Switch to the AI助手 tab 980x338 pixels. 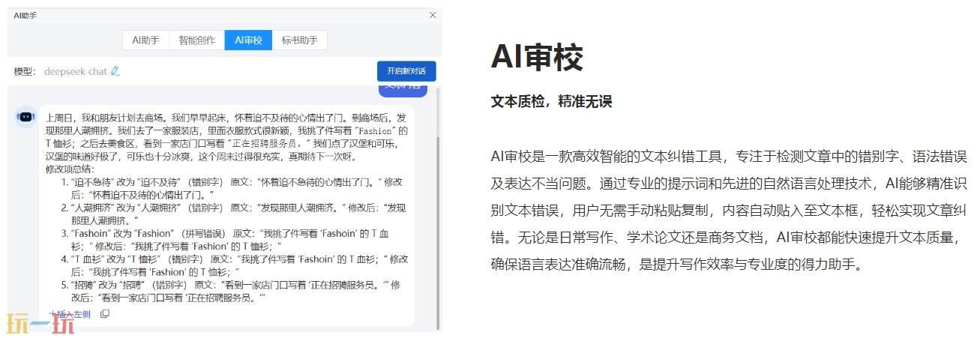(146, 40)
